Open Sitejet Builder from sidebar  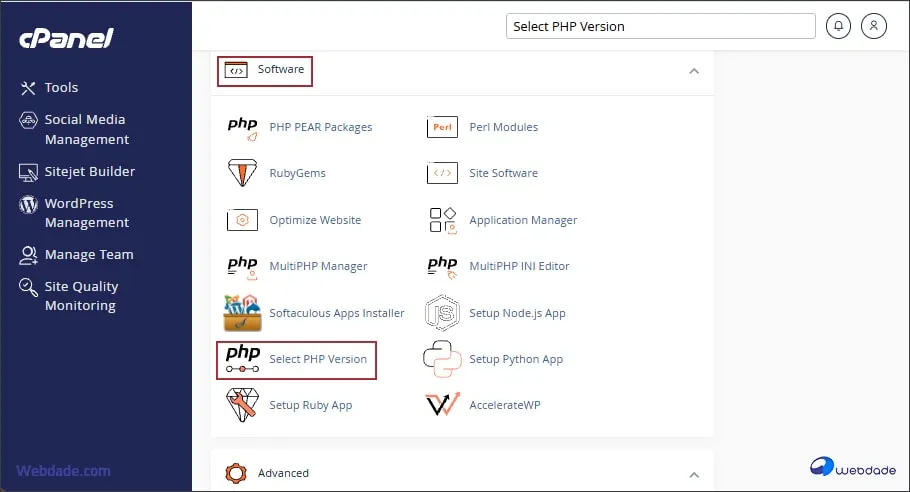(x=89, y=171)
